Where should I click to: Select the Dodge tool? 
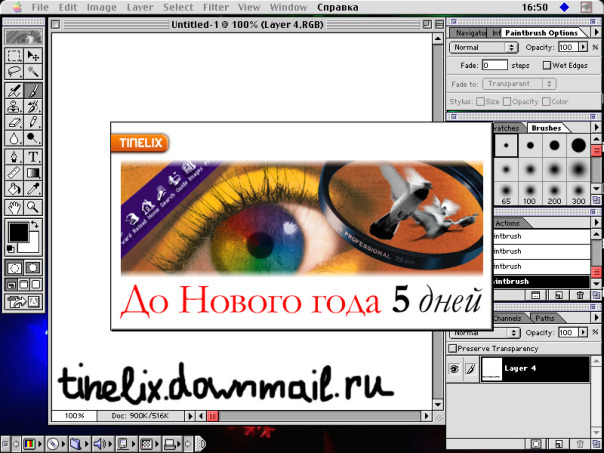point(33,138)
